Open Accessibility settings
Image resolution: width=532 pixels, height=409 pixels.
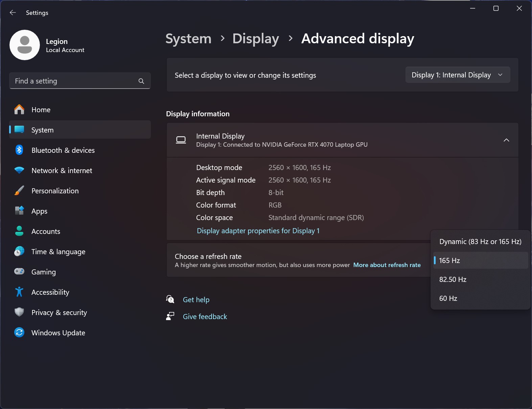pyautogui.click(x=80, y=292)
